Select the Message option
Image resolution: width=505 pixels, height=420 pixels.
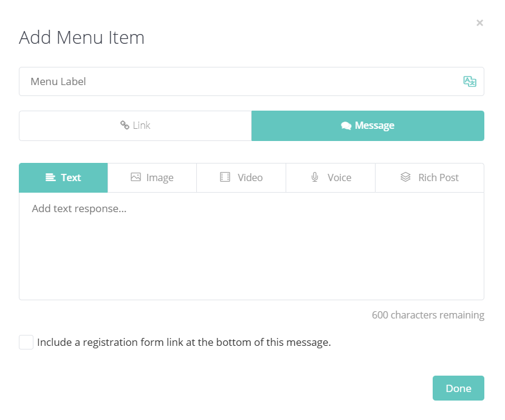(368, 126)
